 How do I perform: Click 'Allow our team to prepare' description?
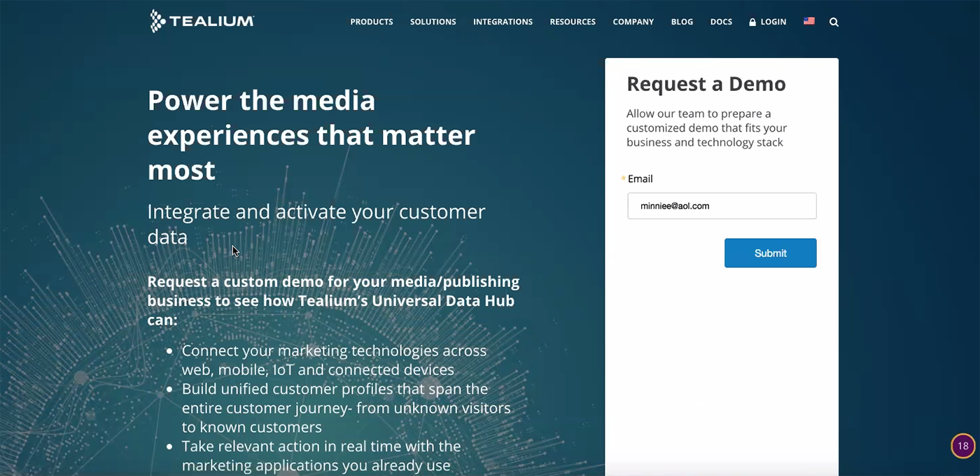[707, 128]
